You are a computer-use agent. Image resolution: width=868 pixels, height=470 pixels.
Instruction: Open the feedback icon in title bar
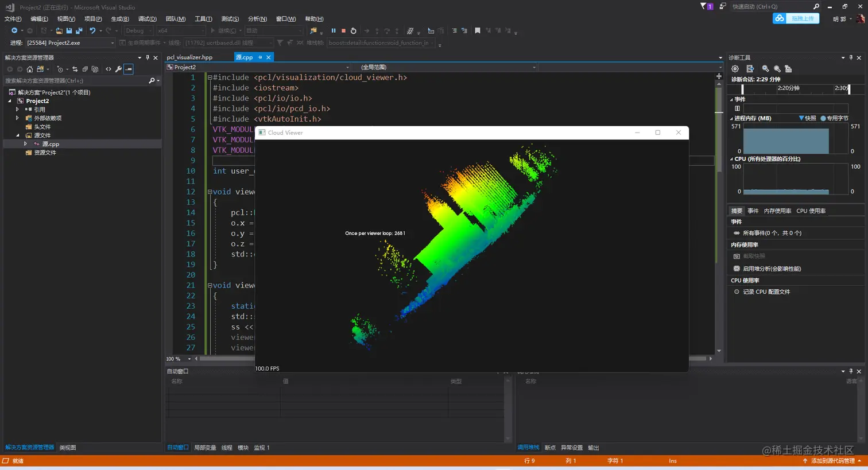tap(722, 6)
